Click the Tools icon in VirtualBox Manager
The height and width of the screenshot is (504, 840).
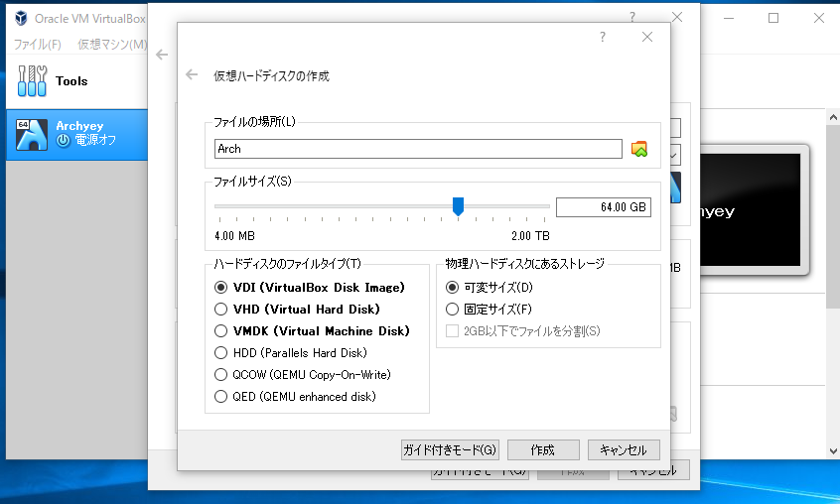32,80
